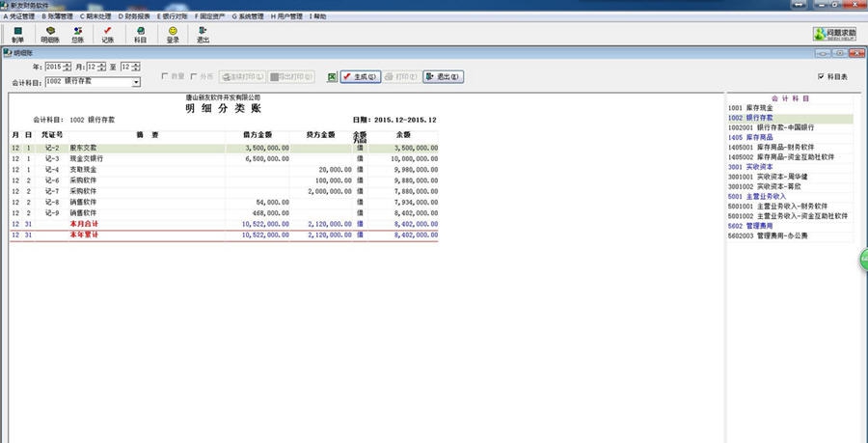Select ledger row 记-6 采购软件
The height and width of the screenshot is (443, 868).
(x=224, y=180)
